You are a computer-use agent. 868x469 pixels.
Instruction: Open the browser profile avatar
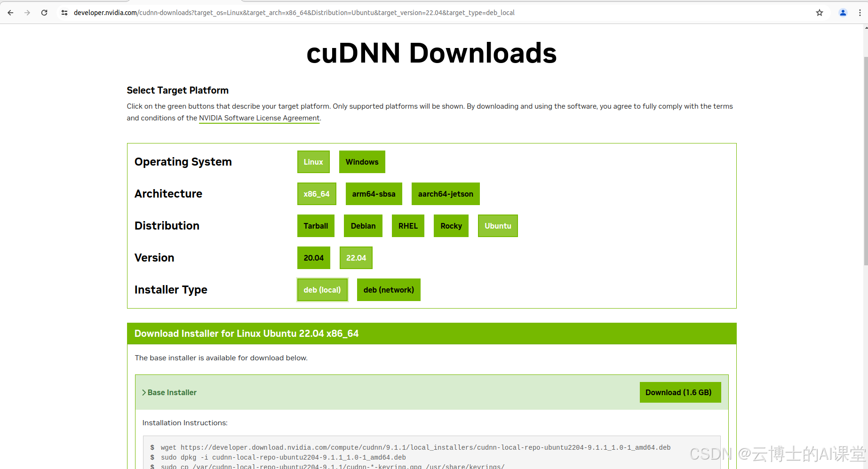(x=843, y=13)
